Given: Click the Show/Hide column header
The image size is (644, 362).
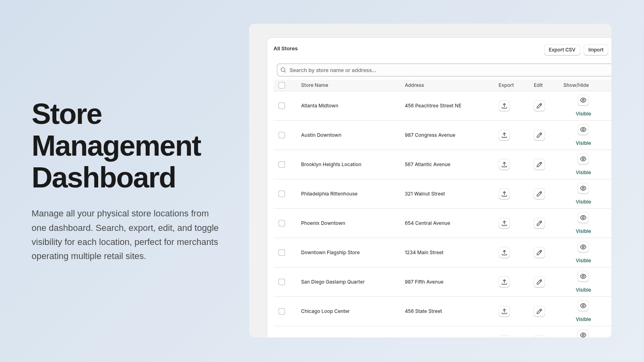Looking at the screenshot, I should 576,85.
